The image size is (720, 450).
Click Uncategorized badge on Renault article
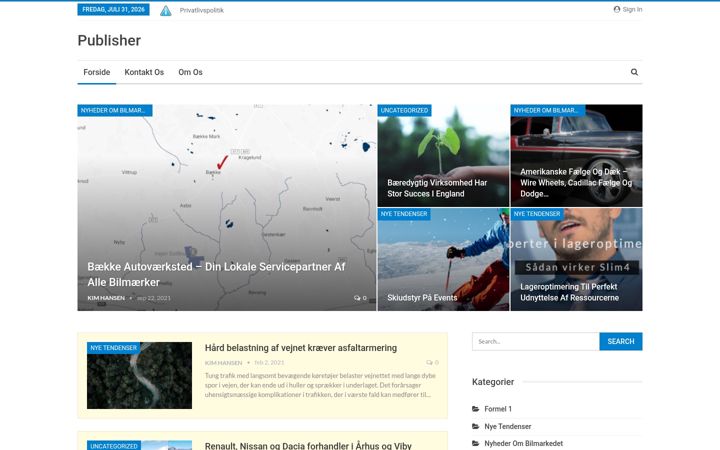click(x=114, y=445)
